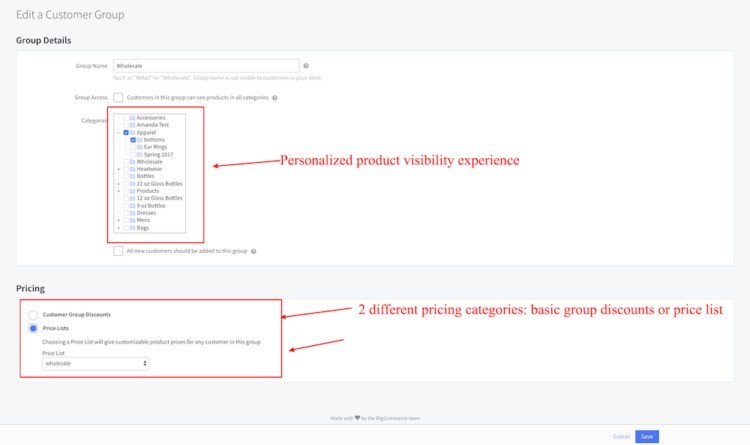Click the Bags folder icon
The height and width of the screenshot is (445, 750).
(x=132, y=228)
